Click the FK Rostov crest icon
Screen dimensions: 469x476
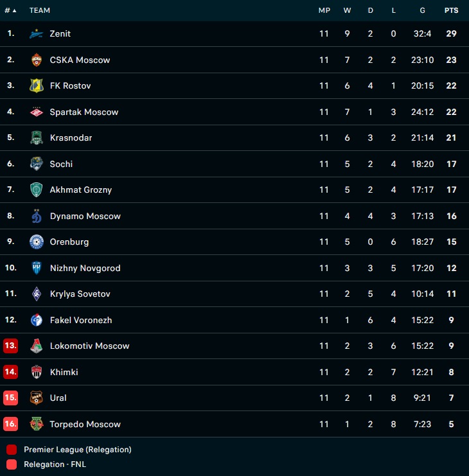[37, 86]
